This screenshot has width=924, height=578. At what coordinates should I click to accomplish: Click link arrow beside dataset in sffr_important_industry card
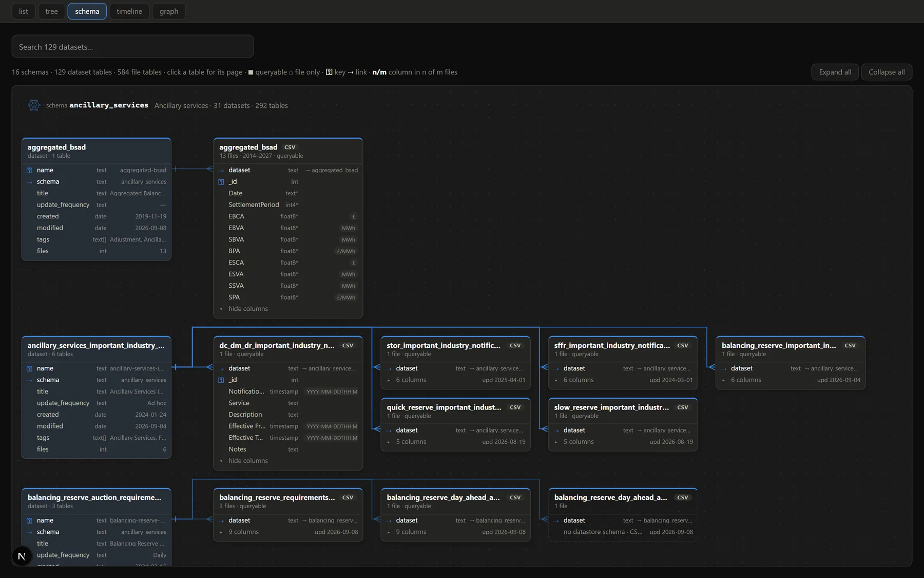click(556, 368)
